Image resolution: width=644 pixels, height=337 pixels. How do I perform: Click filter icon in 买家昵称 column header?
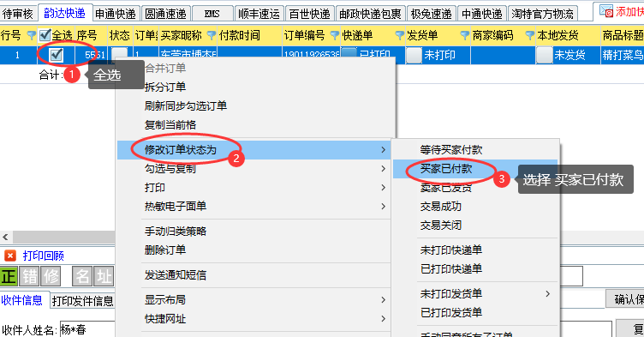click(212, 35)
